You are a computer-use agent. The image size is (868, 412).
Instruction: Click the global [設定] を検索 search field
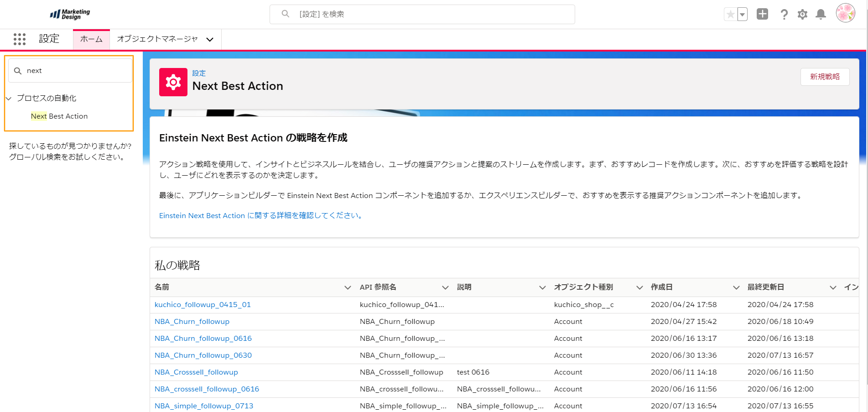coord(422,14)
